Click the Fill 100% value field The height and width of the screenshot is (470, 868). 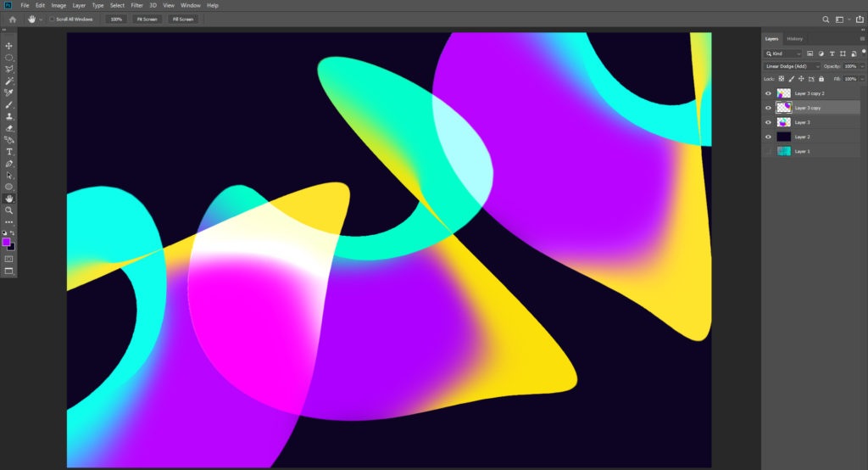(850, 79)
